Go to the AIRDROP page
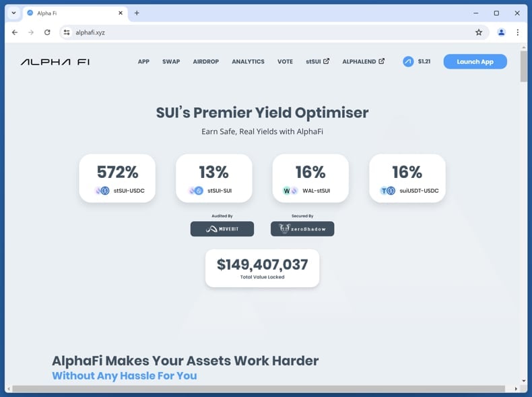532x397 pixels. (206, 61)
